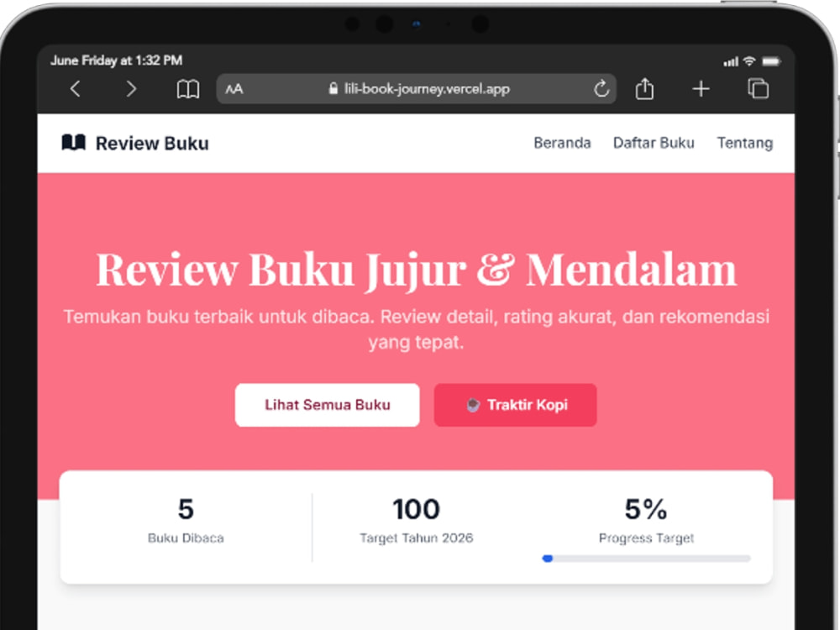Click the 'Buku Dibaca' label
Image resolution: width=840 pixels, height=630 pixels.
pyautogui.click(x=186, y=538)
